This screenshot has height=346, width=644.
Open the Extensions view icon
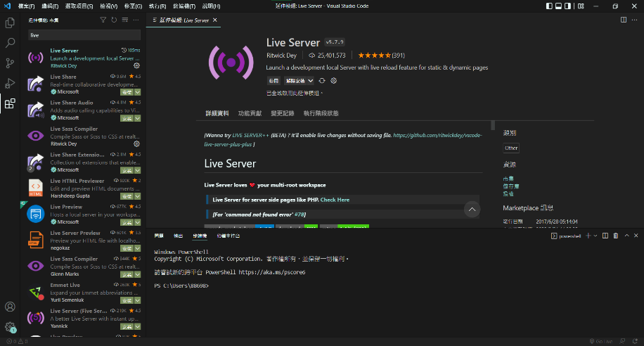[x=10, y=103]
